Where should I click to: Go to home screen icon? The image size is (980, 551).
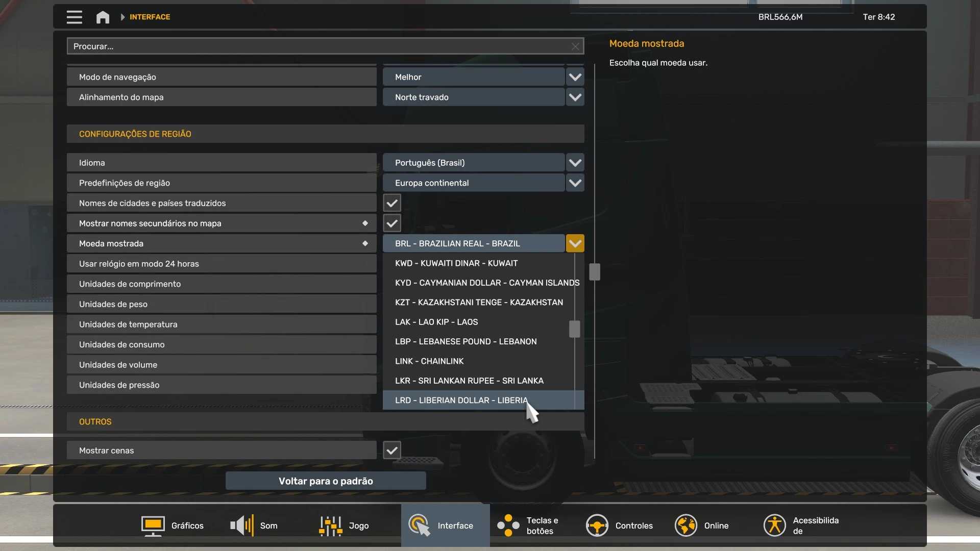[103, 17]
